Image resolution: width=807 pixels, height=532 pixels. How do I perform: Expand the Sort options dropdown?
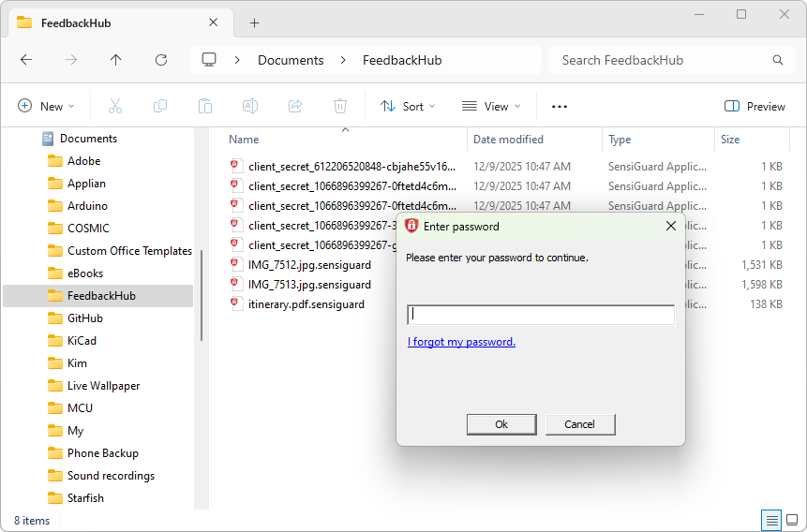pyautogui.click(x=408, y=107)
